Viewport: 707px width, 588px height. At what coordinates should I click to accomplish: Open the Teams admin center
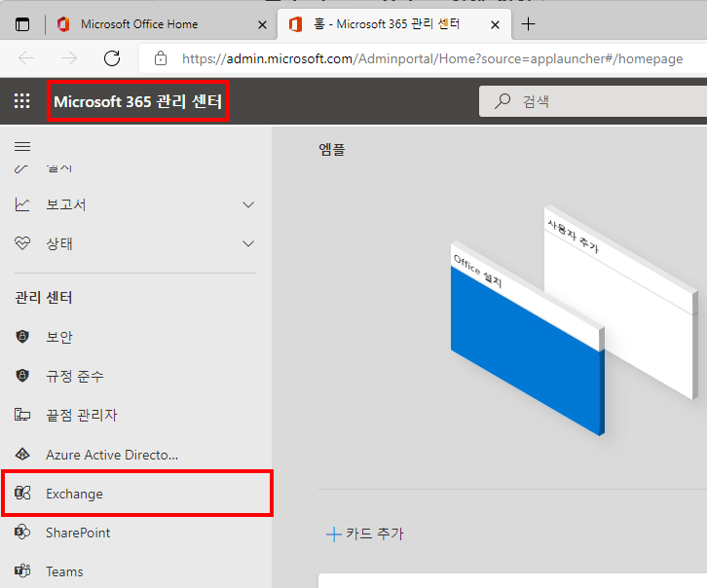[x=135, y=571]
